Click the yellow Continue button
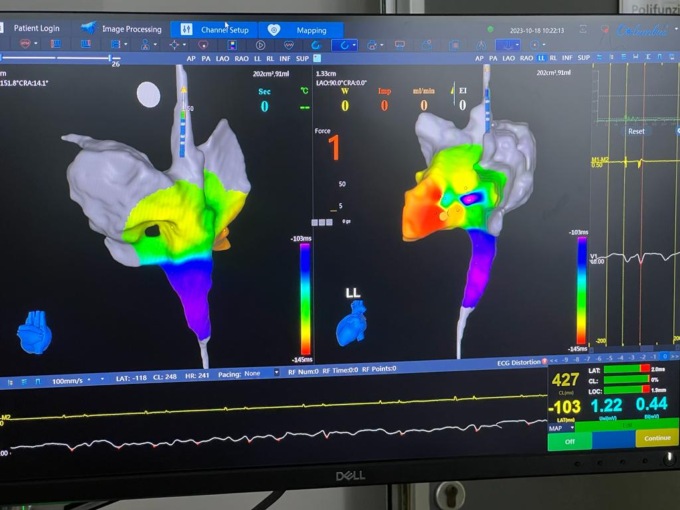The width and height of the screenshot is (680, 510). click(657, 438)
